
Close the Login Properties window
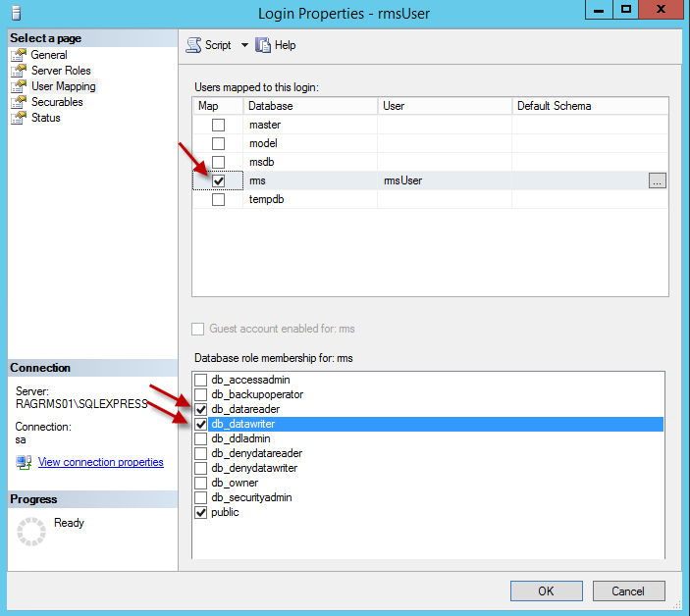pos(661,10)
